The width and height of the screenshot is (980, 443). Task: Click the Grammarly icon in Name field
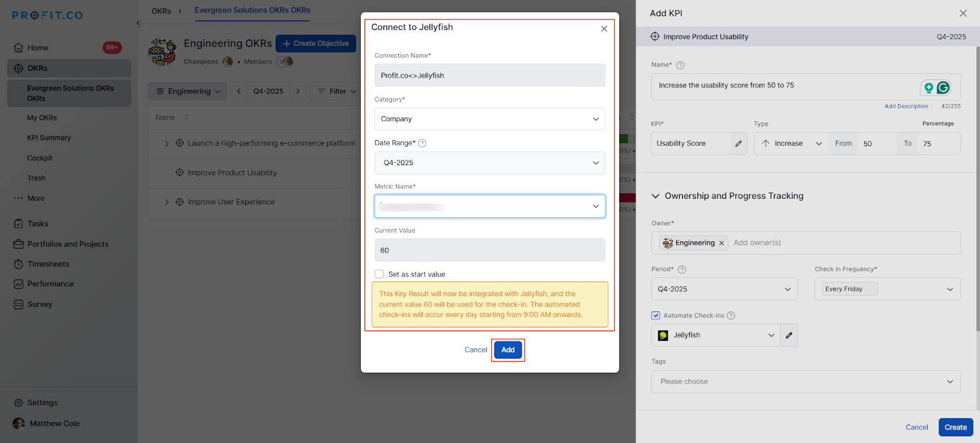click(943, 87)
